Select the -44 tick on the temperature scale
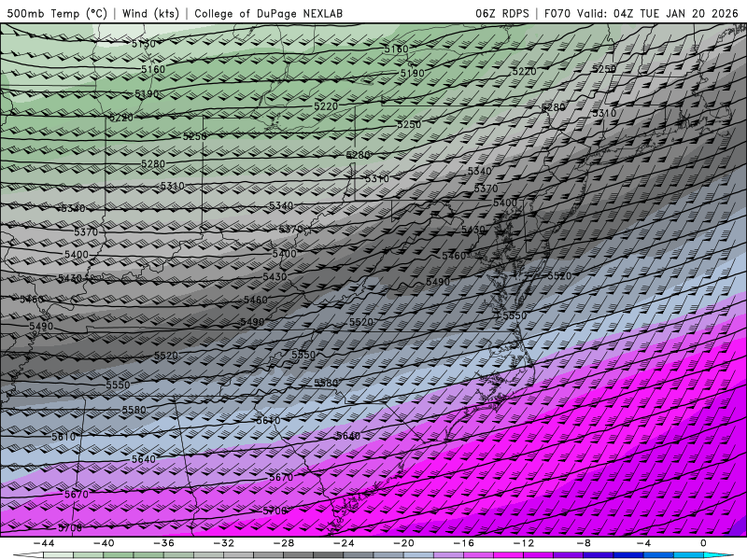This screenshot has width=747, height=560. (44, 543)
